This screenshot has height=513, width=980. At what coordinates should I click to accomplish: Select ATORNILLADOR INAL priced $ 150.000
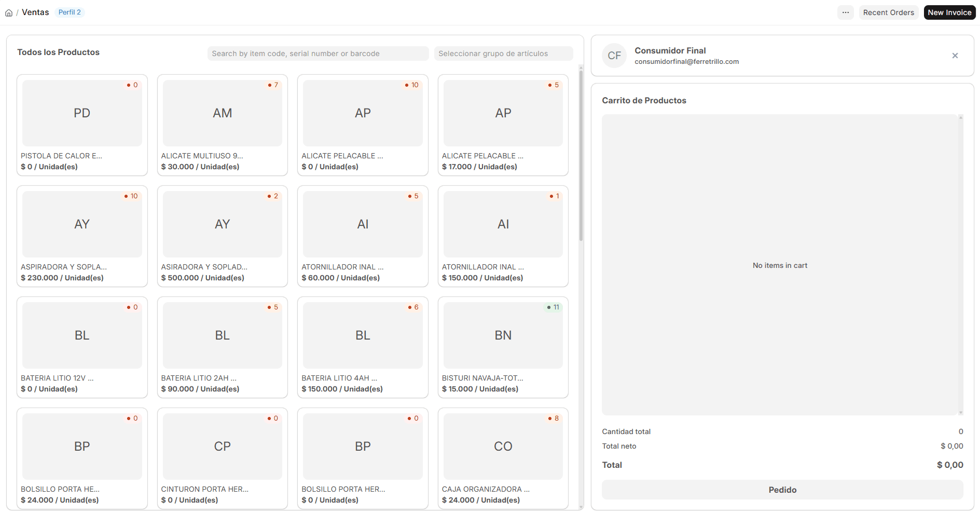coord(503,236)
